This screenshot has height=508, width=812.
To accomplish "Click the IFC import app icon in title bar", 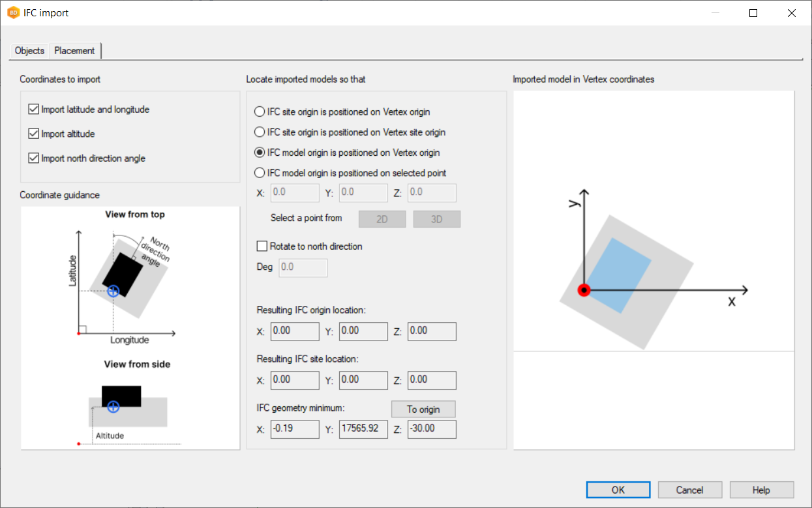I will tap(13, 13).
